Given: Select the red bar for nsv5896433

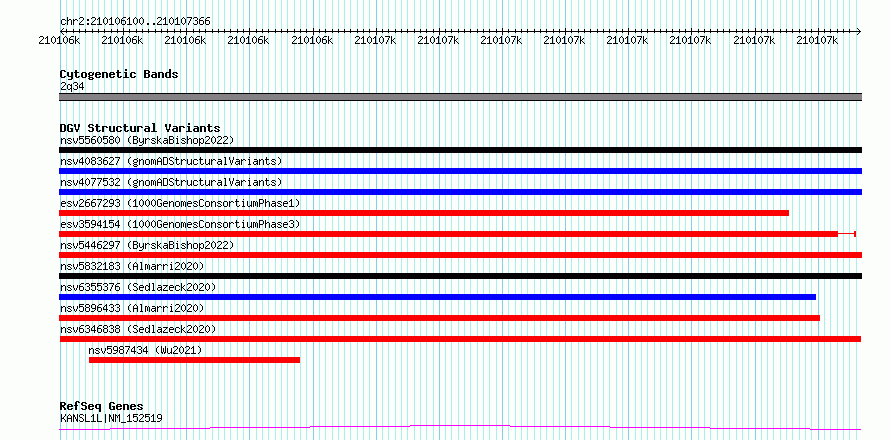Looking at the screenshot, I should click(439, 318).
